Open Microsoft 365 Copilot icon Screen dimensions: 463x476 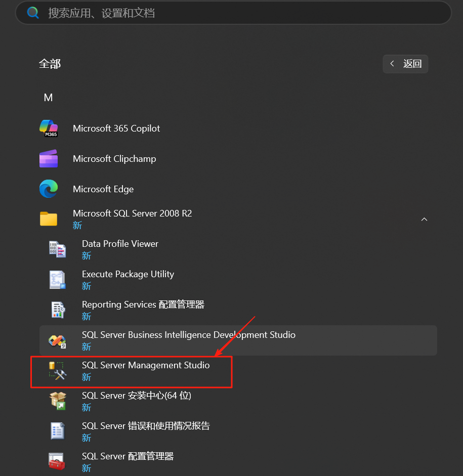point(49,128)
